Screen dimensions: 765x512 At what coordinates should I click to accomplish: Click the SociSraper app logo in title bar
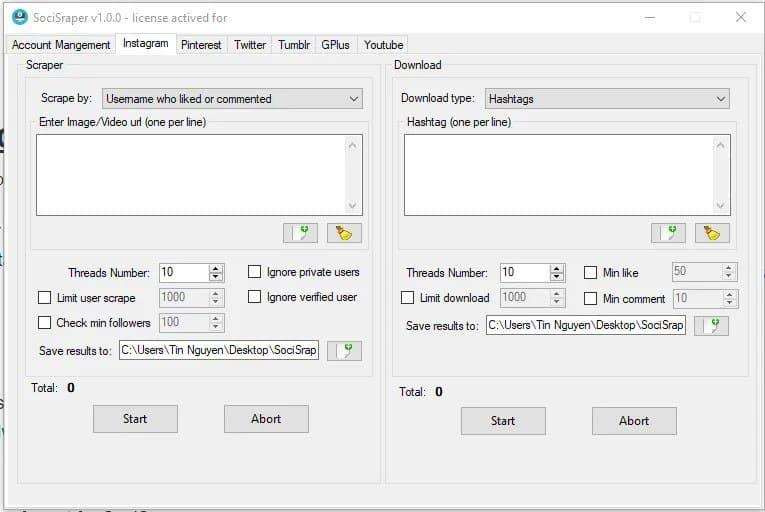tap(20, 18)
